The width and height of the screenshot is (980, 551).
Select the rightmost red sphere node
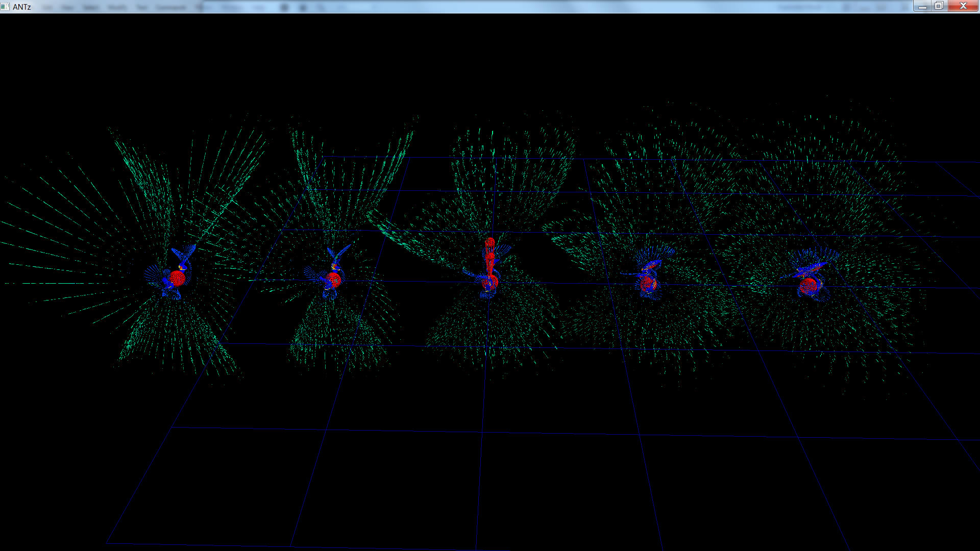tap(807, 286)
